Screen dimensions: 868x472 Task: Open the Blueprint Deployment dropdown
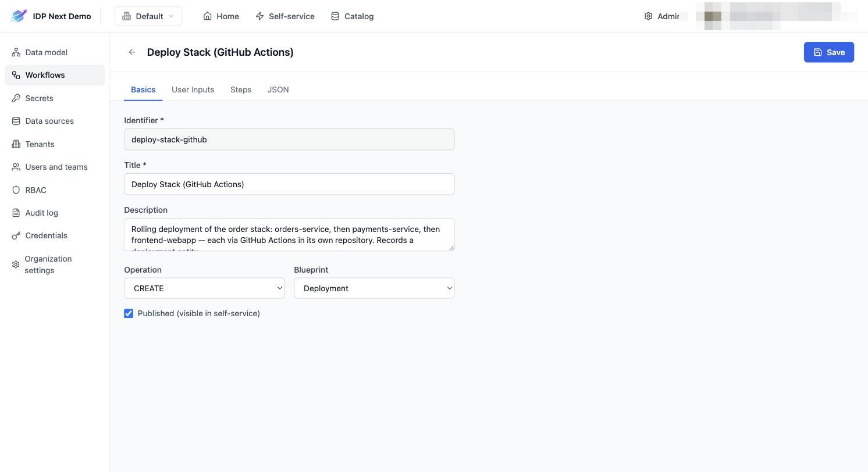(374, 288)
